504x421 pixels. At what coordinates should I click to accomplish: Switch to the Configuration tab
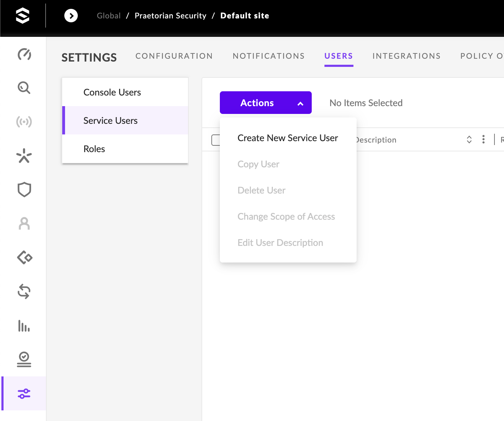coord(174,56)
